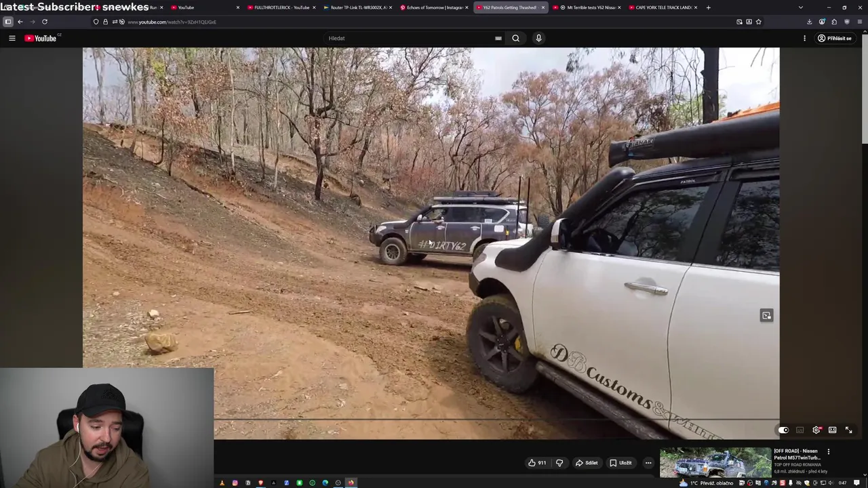Screen dimensions: 868x488
Task: Open video player settings gear
Action: [x=816, y=430]
